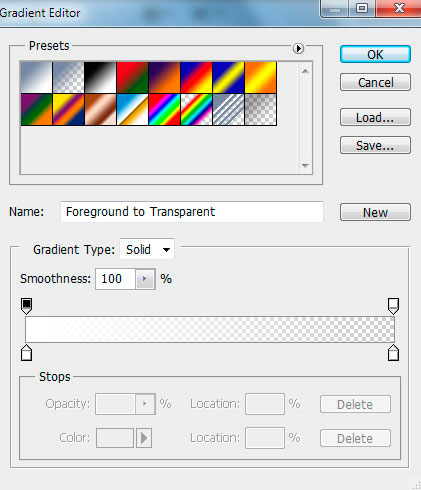
Task: Choose the black to white gradient preset
Action: point(100,77)
